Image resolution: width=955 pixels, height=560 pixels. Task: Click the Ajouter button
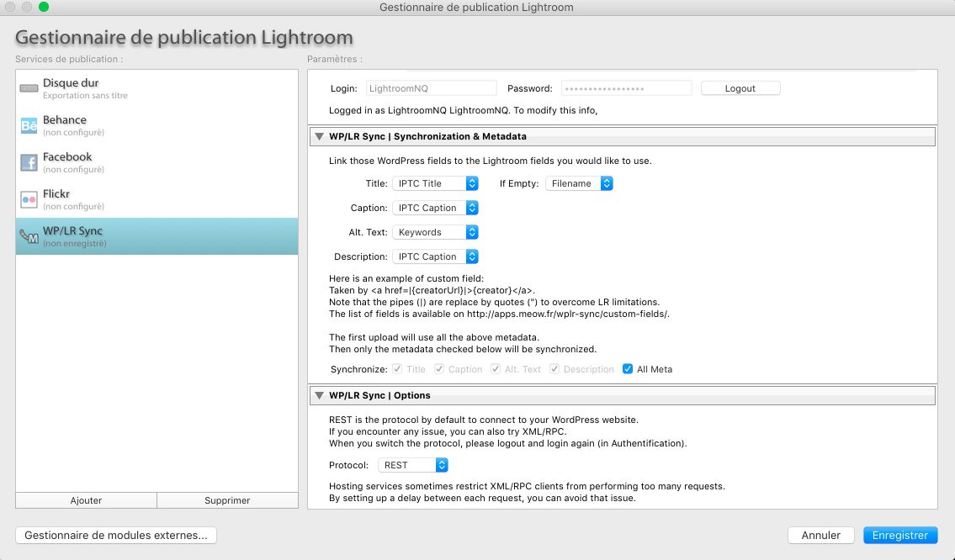[86, 500]
